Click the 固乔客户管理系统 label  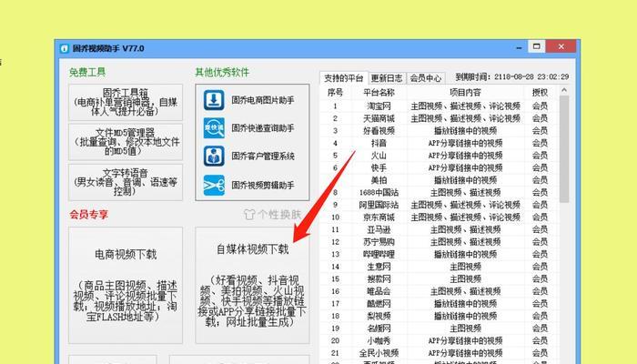263,156
